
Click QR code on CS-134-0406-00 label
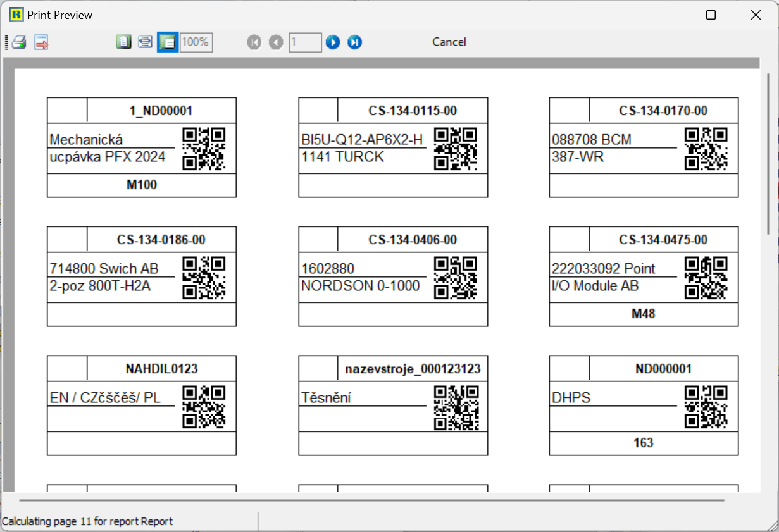coord(456,278)
